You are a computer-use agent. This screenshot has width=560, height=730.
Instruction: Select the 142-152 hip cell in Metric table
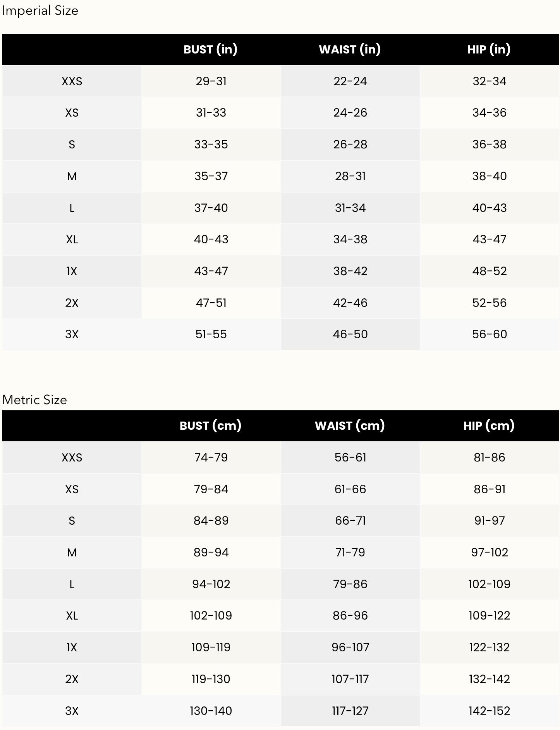point(489,711)
